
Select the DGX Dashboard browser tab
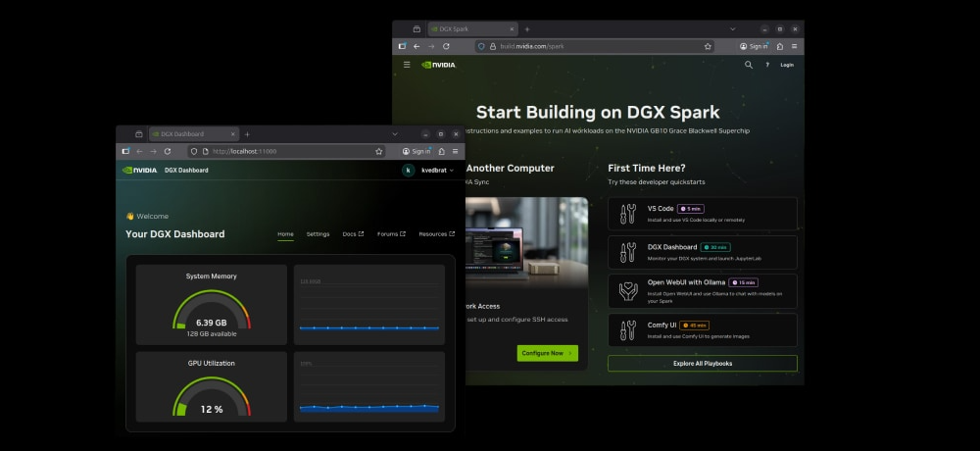194,134
